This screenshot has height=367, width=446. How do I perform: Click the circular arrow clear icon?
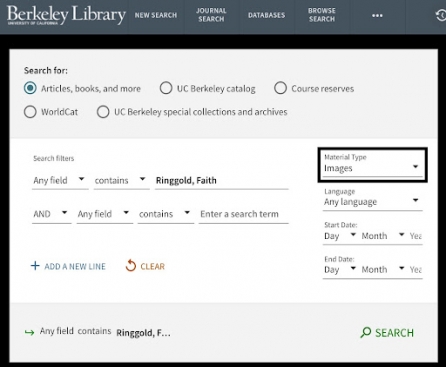click(131, 266)
